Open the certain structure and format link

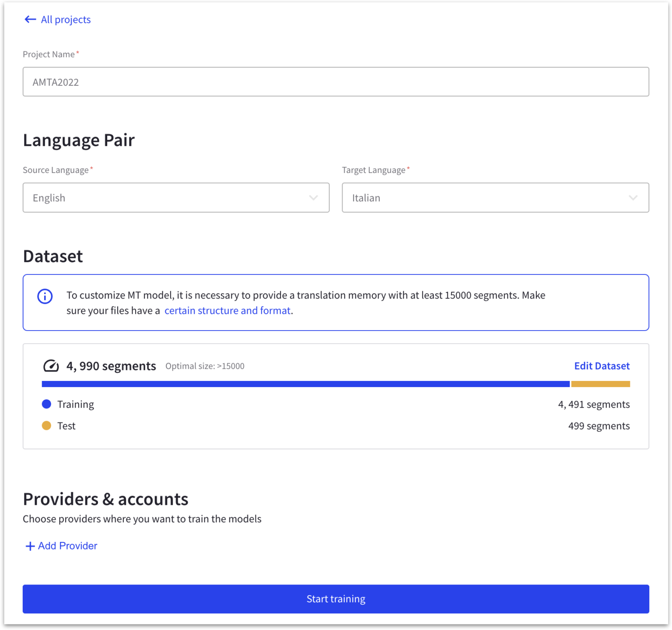point(227,310)
